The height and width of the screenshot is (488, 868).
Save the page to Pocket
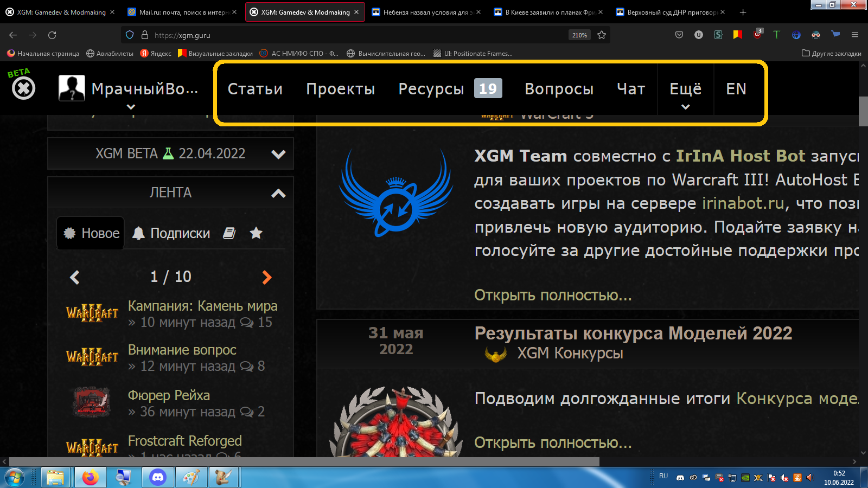tap(679, 35)
